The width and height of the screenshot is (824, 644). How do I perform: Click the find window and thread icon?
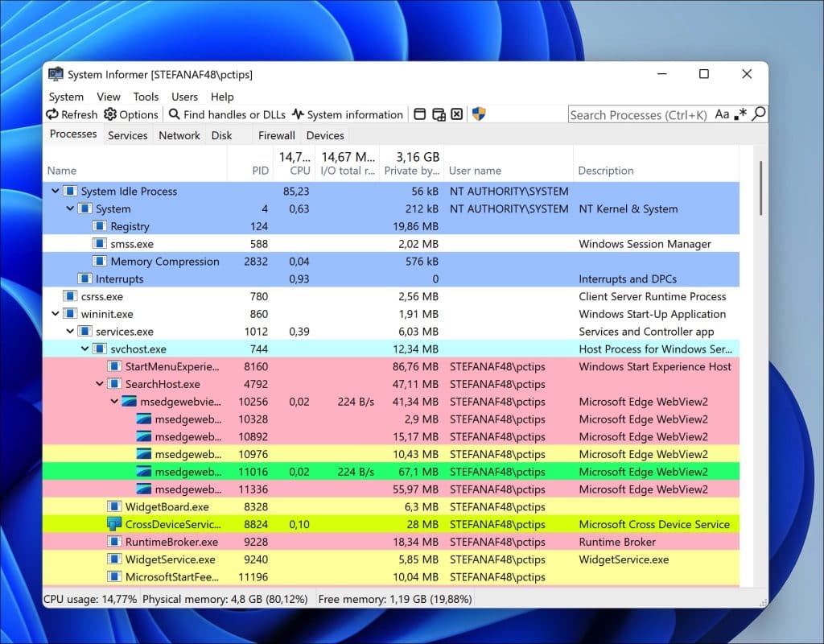(439, 115)
